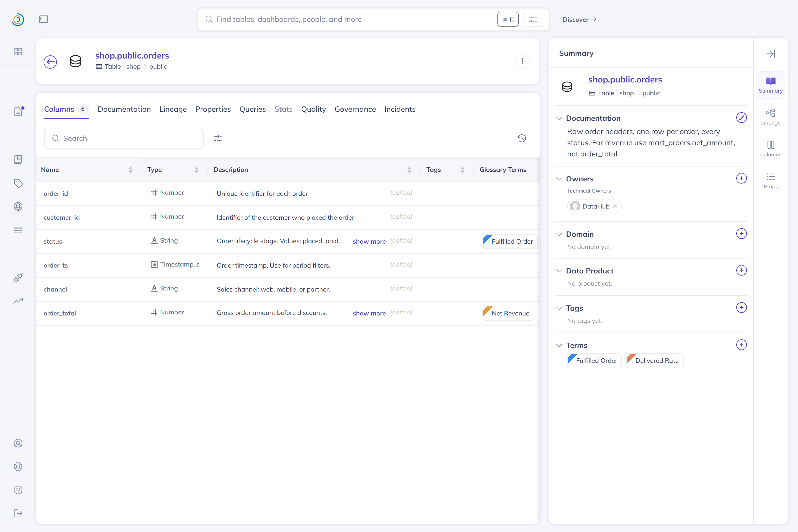Sort the table by Description column
The image size is (798, 532).
point(409,170)
